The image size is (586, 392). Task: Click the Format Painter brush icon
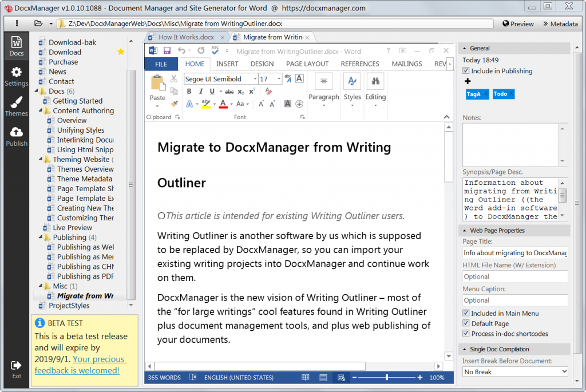point(174,104)
